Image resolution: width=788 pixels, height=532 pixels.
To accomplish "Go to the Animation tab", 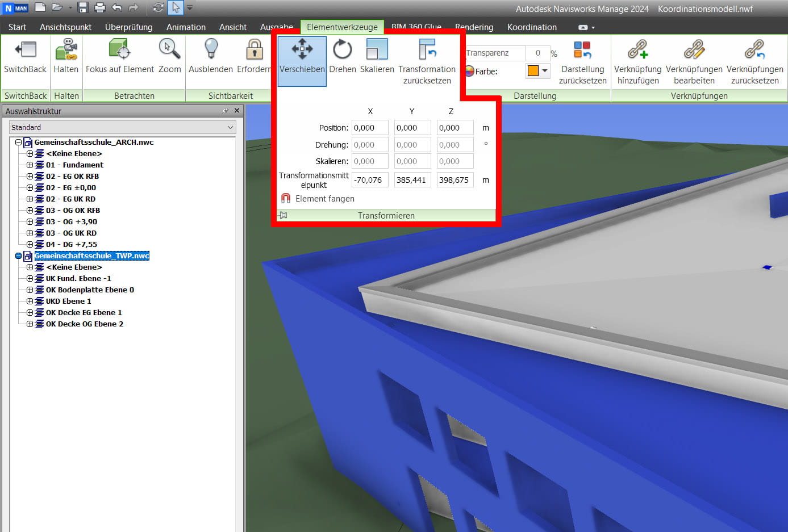I will coord(186,27).
